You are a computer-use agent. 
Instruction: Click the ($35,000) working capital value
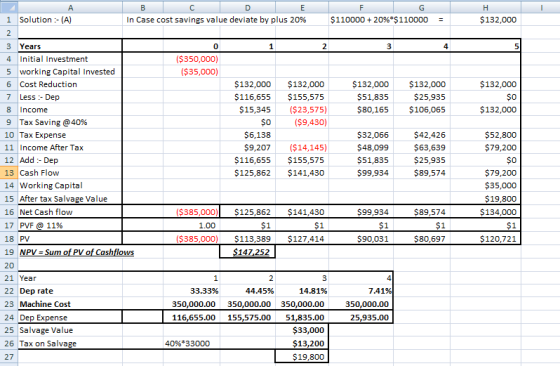[200, 72]
